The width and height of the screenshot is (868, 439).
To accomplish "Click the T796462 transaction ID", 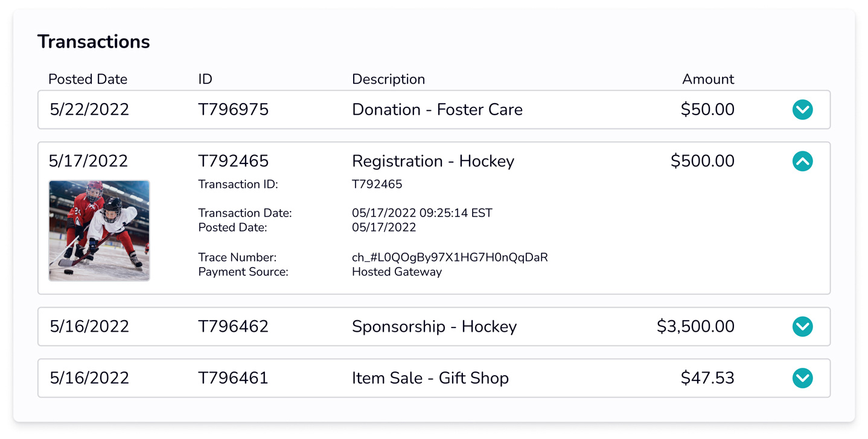I will pyautogui.click(x=233, y=326).
